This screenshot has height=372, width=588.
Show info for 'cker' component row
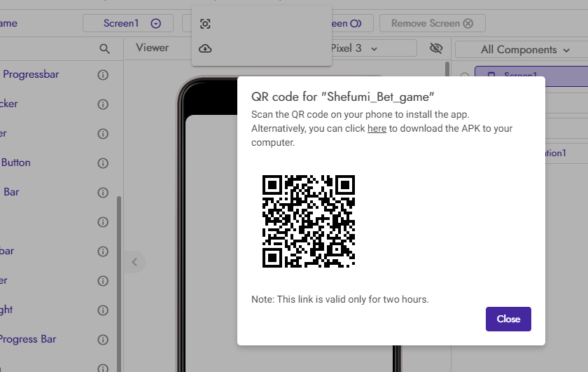pyautogui.click(x=103, y=104)
